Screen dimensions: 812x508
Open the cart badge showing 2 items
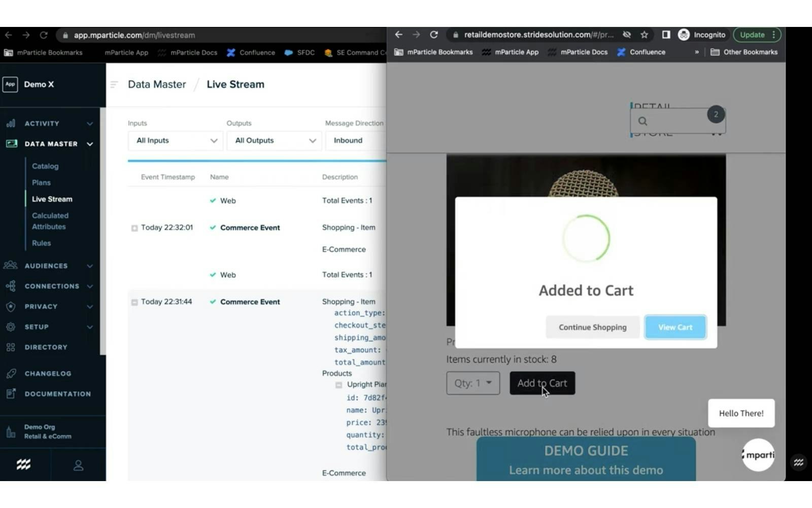pyautogui.click(x=716, y=114)
